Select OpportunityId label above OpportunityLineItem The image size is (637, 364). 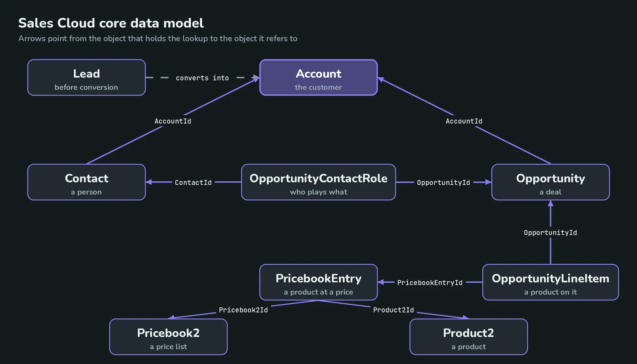coord(551,233)
